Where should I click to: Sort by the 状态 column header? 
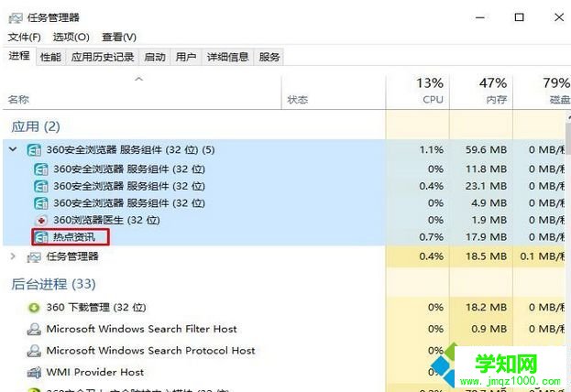(x=334, y=92)
